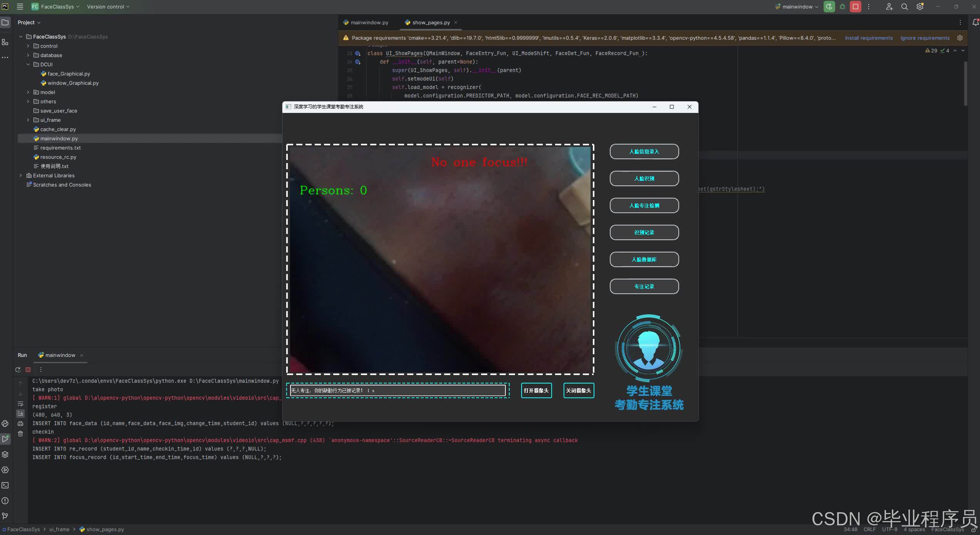Open IDE settings gear icon

pyautogui.click(x=920, y=7)
